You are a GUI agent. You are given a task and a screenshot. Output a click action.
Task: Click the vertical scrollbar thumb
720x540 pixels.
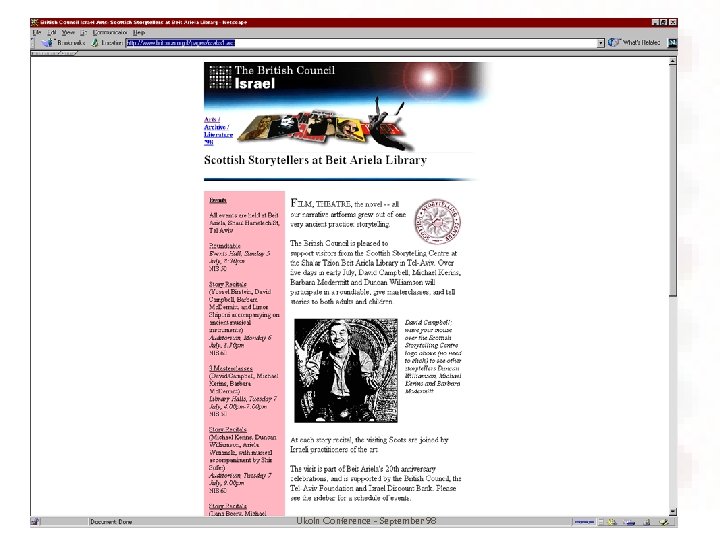pyautogui.click(x=672, y=180)
